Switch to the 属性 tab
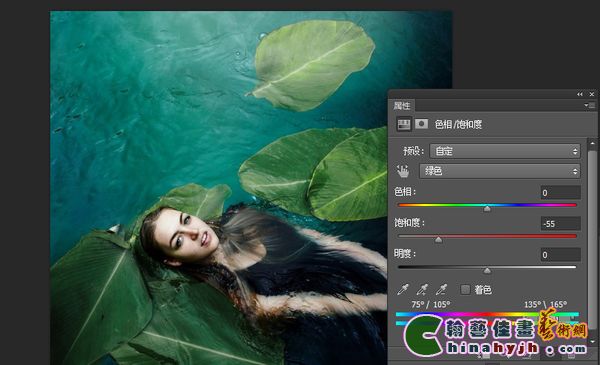The height and width of the screenshot is (365, 600). point(402,106)
